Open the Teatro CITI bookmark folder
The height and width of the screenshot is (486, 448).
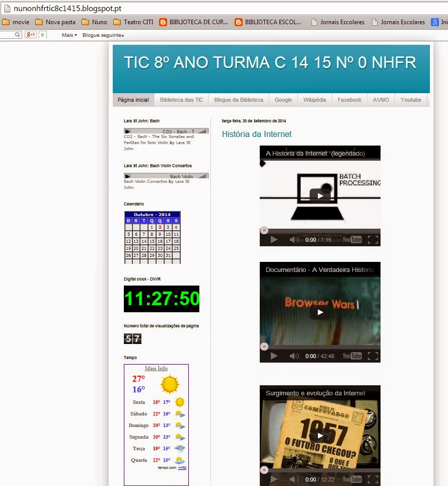click(133, 22)
